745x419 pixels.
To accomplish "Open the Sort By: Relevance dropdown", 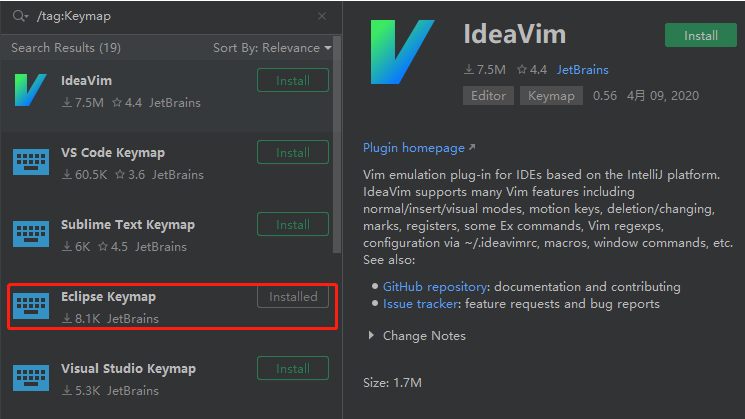I will point(272,48).
